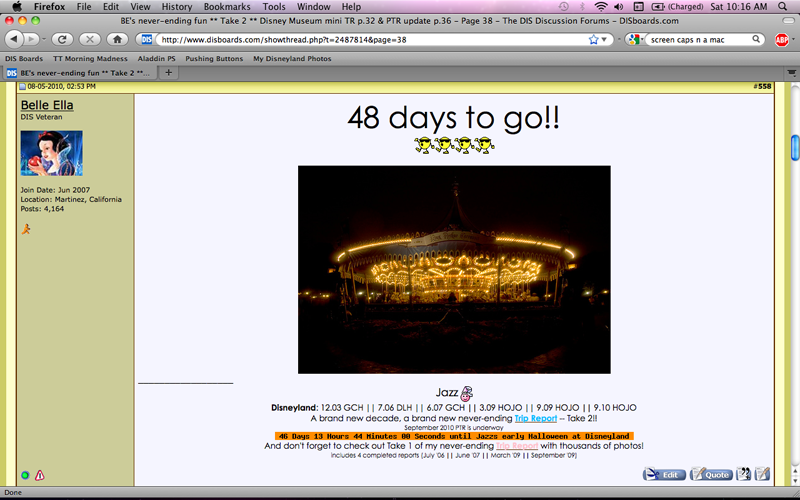
Task: Click the Quote button on the post
Action: (x=711, y=474)
